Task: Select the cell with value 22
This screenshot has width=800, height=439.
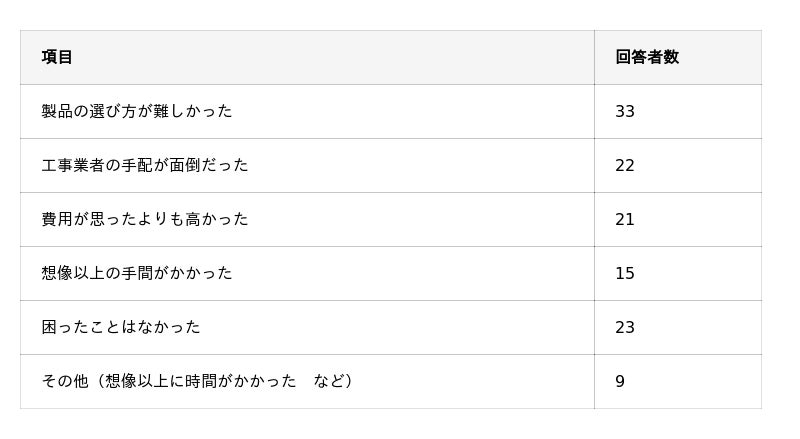Action: click(625, 165)
